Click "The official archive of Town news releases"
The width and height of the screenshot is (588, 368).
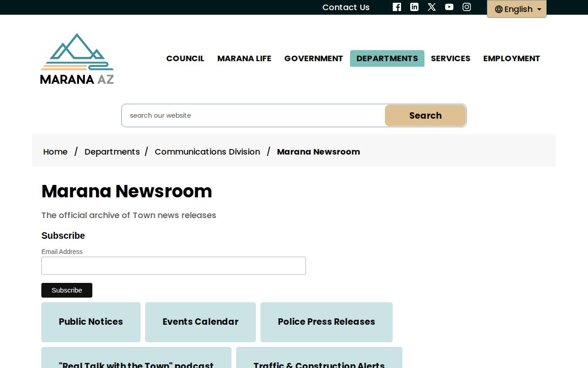click(129, 215)
